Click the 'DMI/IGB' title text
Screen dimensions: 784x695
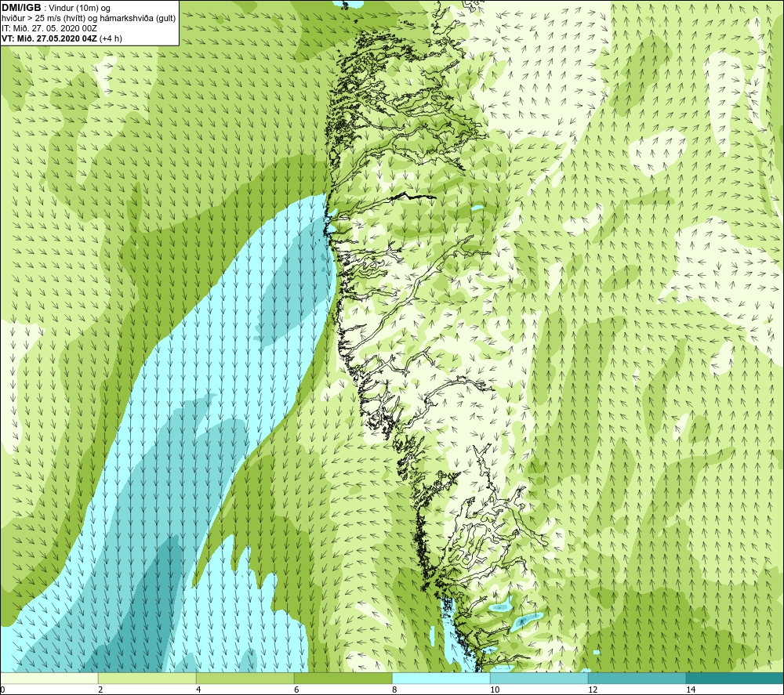[x=21, y=8]
